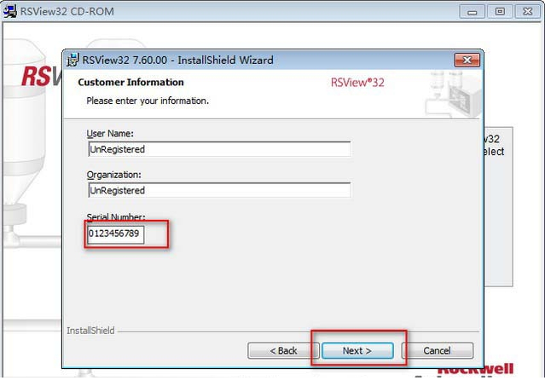The width and height of the screenshot is (545, 392).
Task: Close the InstallShield Wizard dialog
Action: [467, 61]
